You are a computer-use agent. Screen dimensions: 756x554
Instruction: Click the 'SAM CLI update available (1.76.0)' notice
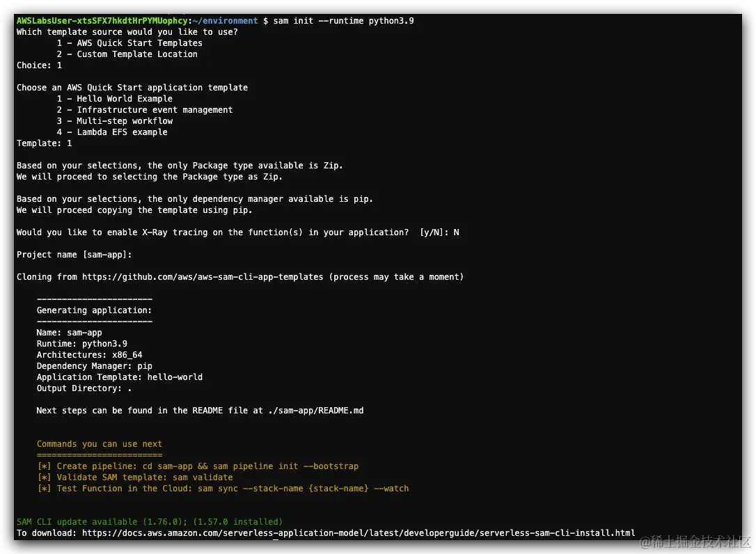[150, 522]
